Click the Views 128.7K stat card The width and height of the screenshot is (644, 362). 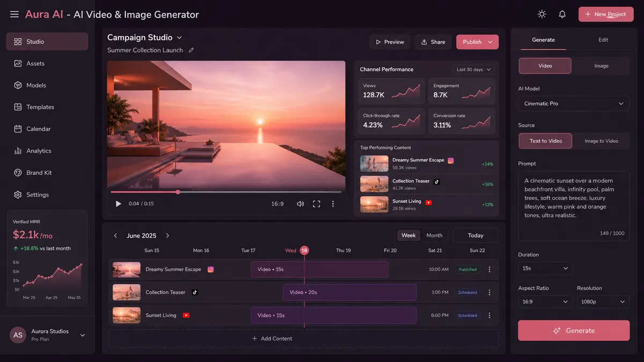391,91
